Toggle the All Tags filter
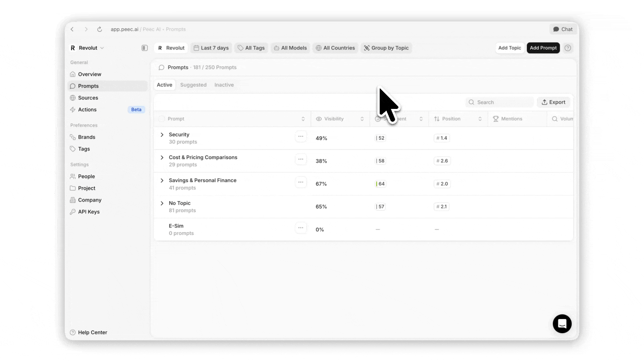The width and height of the screenshot is (644, 362). click(x=251, y=48)
